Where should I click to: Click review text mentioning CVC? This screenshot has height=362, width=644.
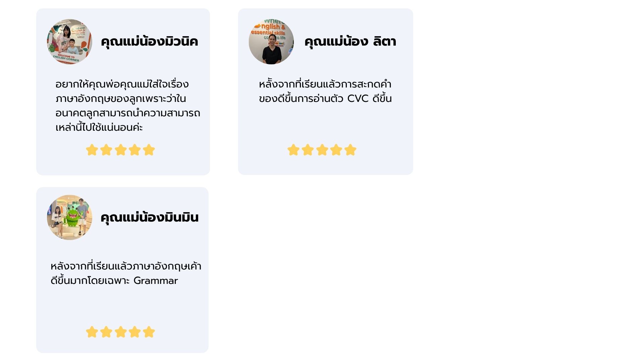pos(325,91)
